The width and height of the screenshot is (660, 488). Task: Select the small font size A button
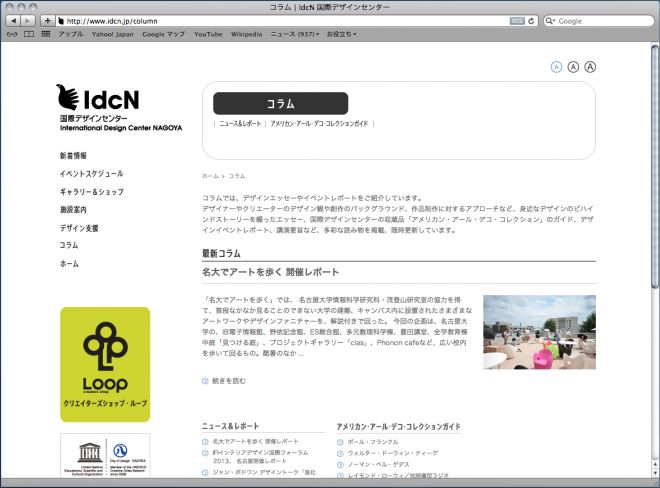click(556, 67)
